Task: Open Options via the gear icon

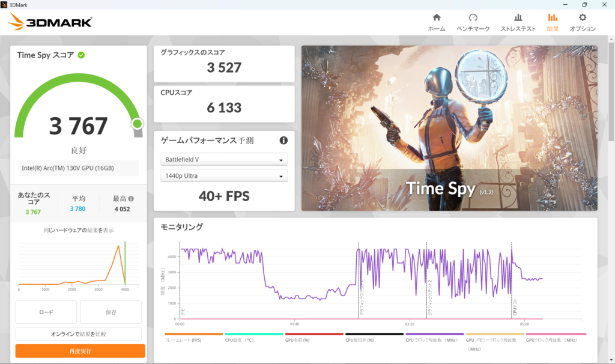Action: pyautogui.click(x=582, y=18)
